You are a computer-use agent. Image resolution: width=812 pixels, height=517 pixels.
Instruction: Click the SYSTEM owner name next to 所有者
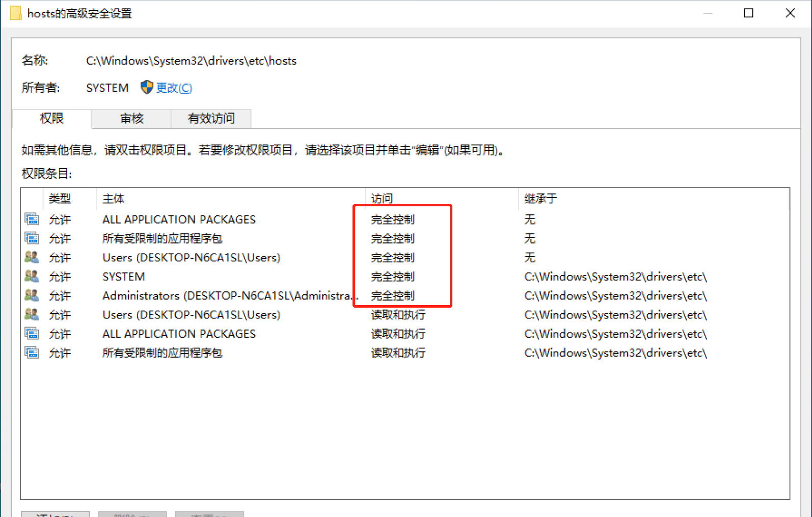point(107,88)
